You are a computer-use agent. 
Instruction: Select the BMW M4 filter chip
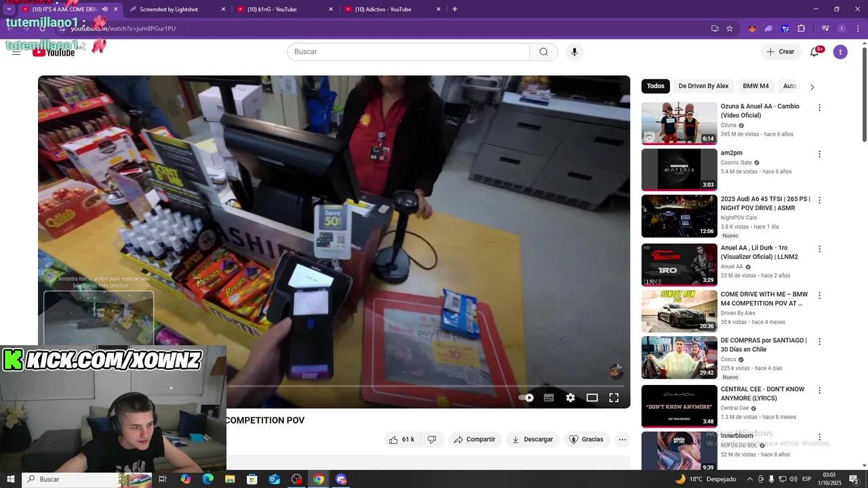(x=755, y=86)
